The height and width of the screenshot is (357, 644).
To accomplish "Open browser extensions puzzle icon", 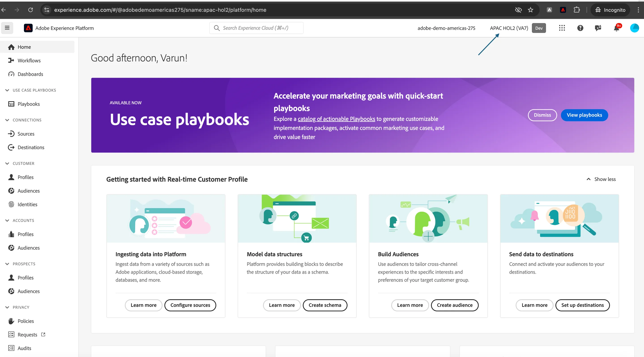I will (x=576, y=10).
